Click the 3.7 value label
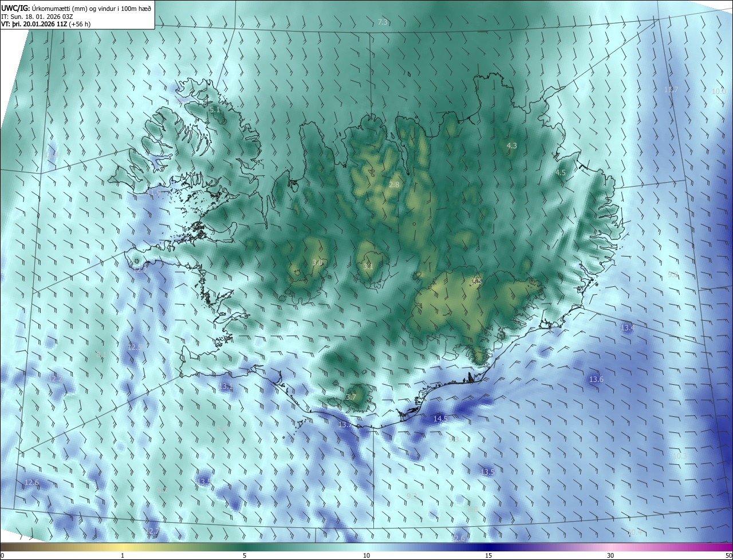 pyautogui.click(x=352, y=397)
